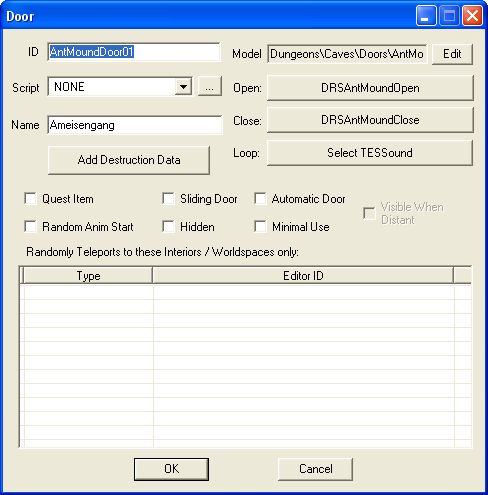
Task: Check the Automatic Door option
Action: (260, 199)
